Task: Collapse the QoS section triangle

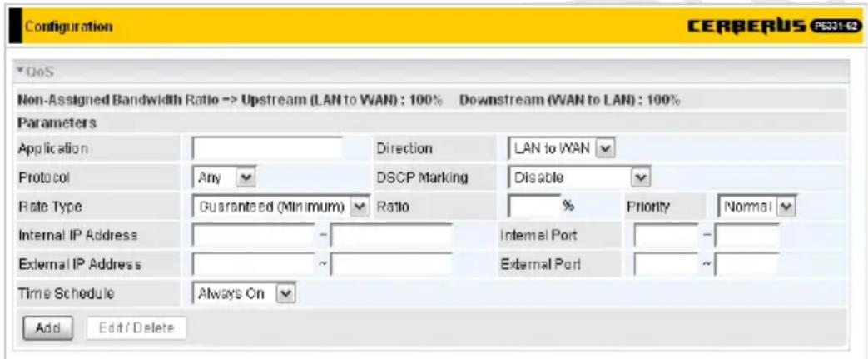Action: pos(21,72)
